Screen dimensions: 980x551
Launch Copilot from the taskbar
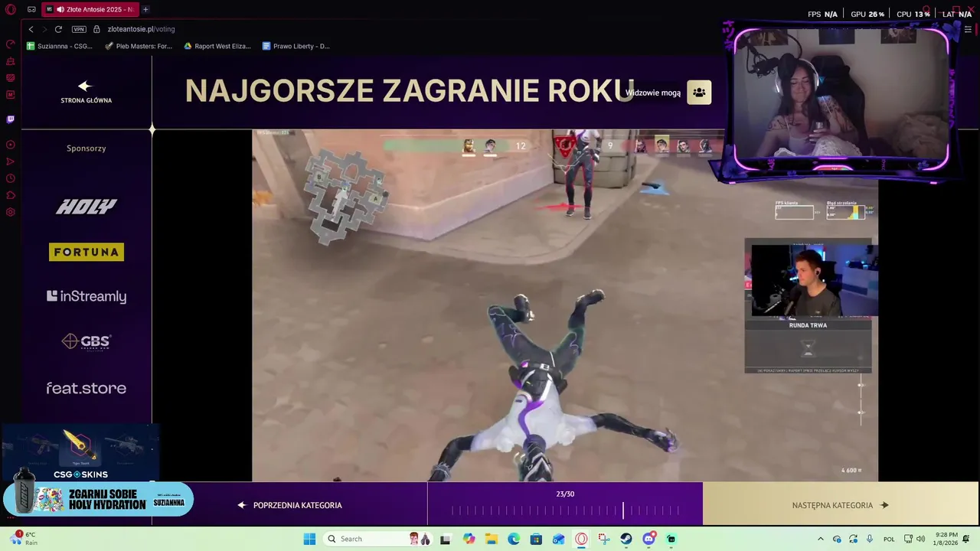(469, 539)
